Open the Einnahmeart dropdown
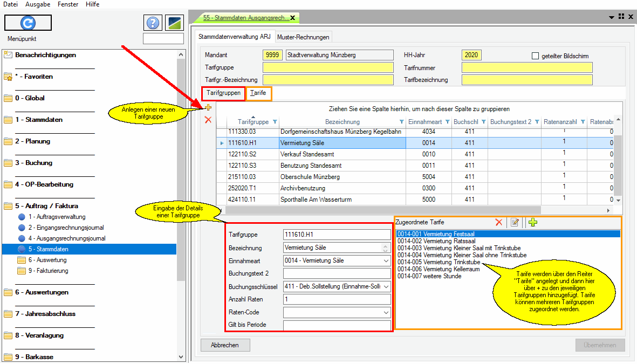637x364 pixels. pos(386,261)
